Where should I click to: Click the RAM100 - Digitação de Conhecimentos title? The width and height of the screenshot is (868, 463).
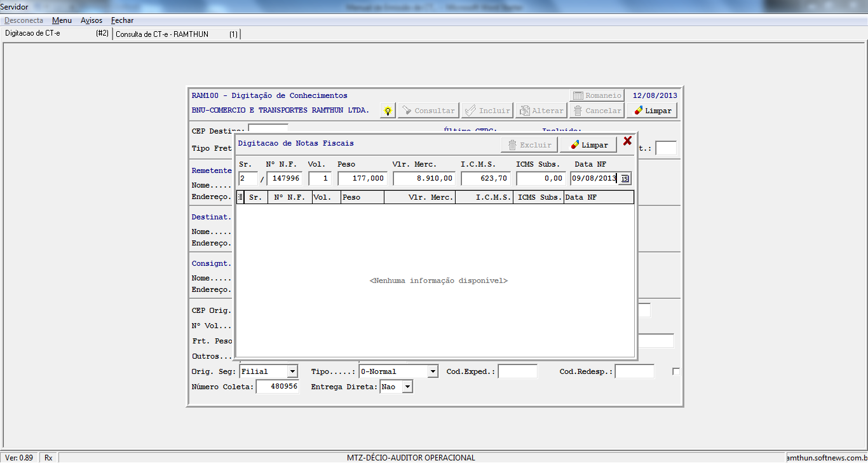click(x=269, y=95)
